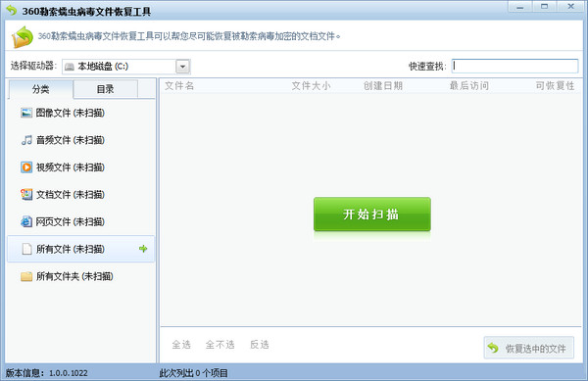Viewport: 588px width, 381px height.
Task: Sort by 可恢复性 column header
Action: point(555,86)
